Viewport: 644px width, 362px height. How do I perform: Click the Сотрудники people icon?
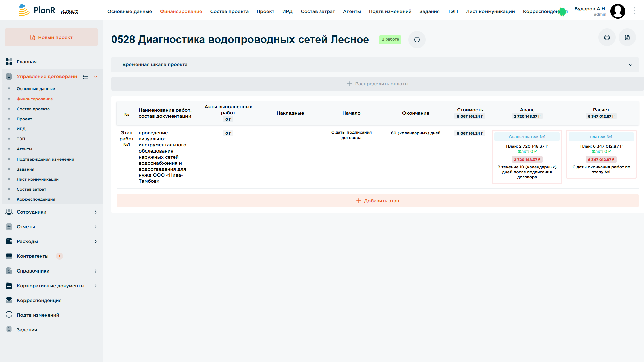pos(9,212)
